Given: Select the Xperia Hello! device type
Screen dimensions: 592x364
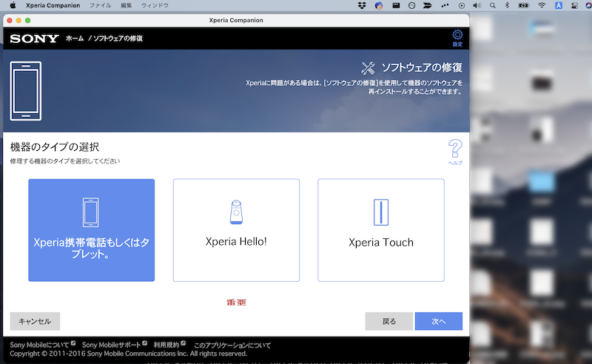Looking at the screenshot, I should coord(236,230).
